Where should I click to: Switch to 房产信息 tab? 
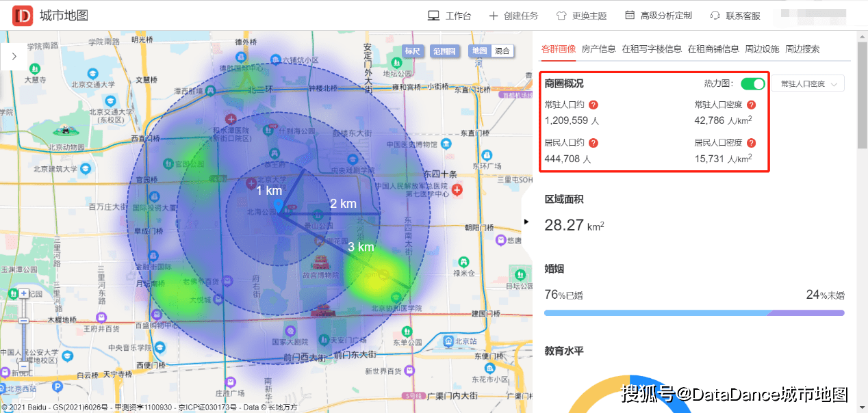click(598, 49)
